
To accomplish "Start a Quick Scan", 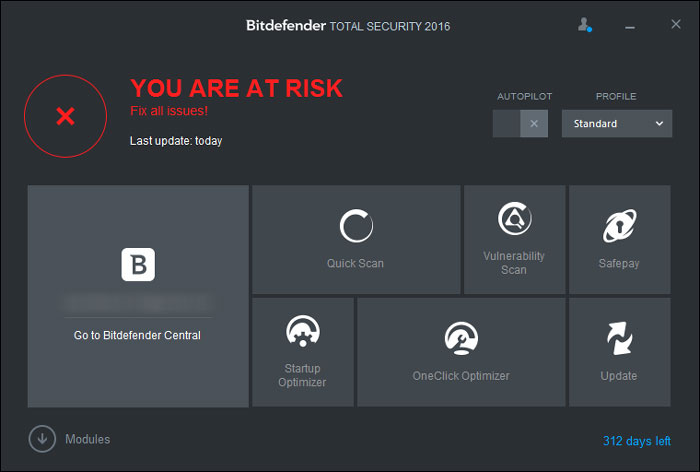I will [356, 239].
